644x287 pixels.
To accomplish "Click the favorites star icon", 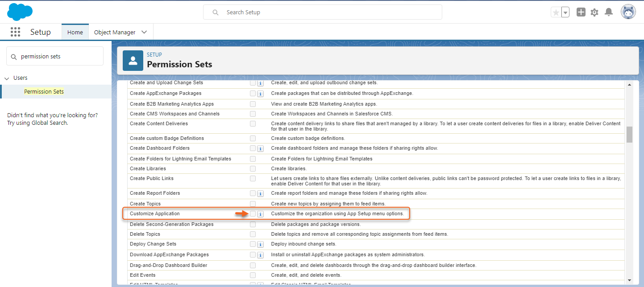I will coord(557,12).
